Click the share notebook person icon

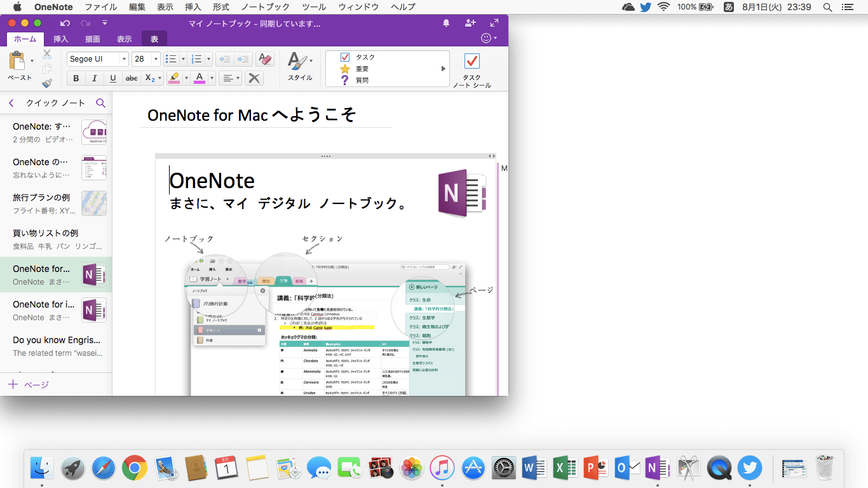[470, 24]
